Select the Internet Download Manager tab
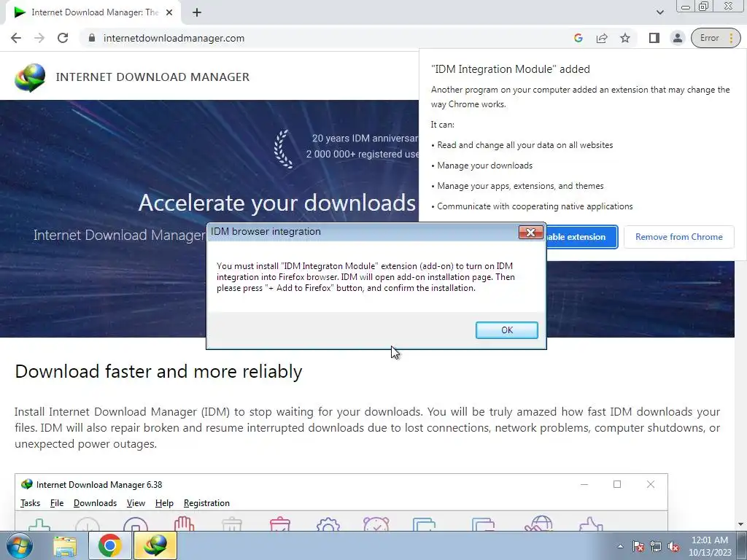Viewport: 747px width, 560px height. pyautogui.click(x=94, y=12)
